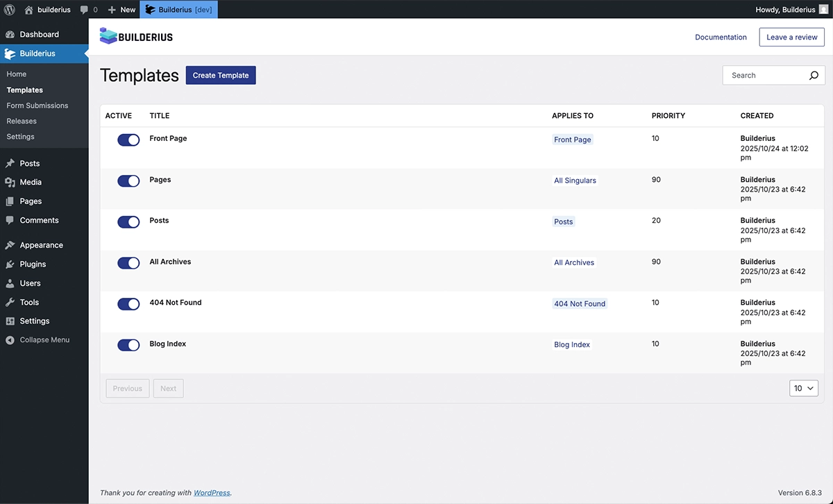Open the per-page count dropdown showing 10

pyautogui.click(x=803, y=388)
